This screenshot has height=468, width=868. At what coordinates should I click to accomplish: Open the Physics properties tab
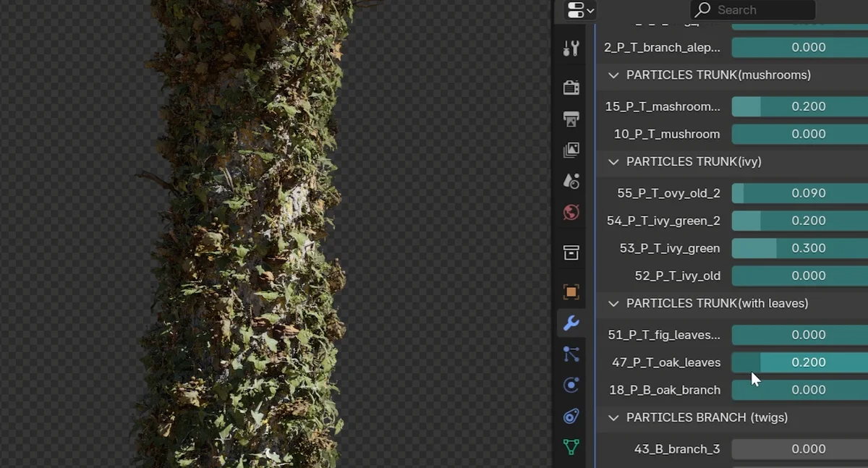coord(571,385)
